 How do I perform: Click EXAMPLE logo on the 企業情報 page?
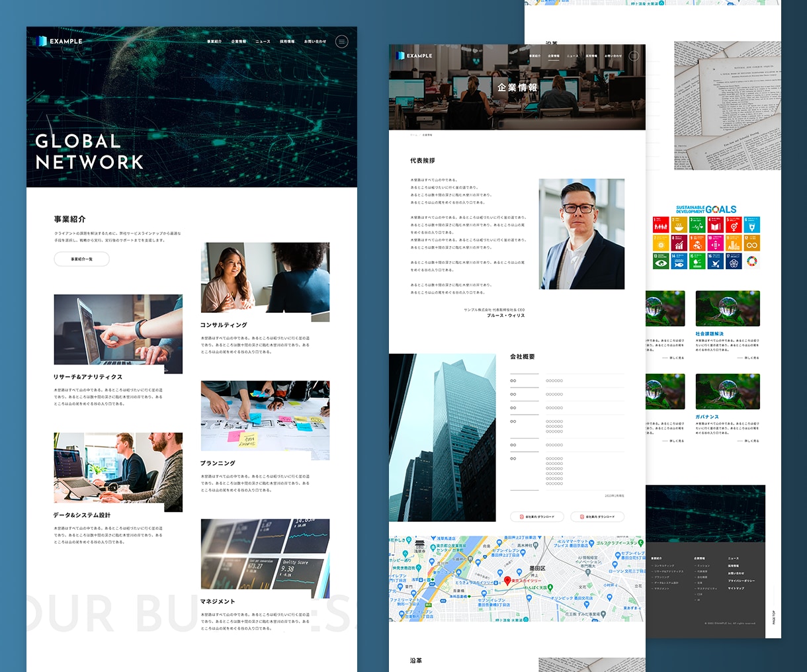click(414, 56)
